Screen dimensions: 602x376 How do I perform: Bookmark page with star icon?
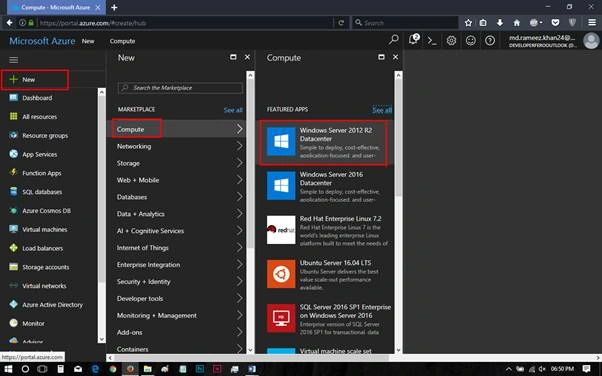[468, 23]
